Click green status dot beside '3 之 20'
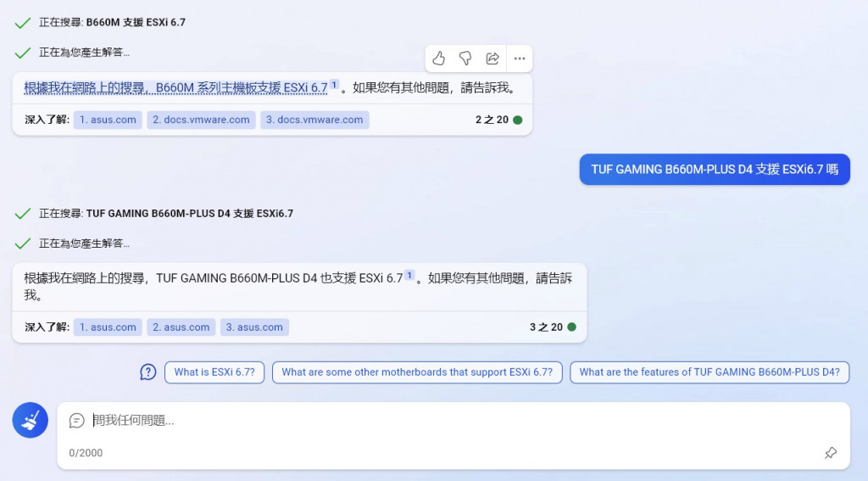Screen dimensions: 868x481 572,327
